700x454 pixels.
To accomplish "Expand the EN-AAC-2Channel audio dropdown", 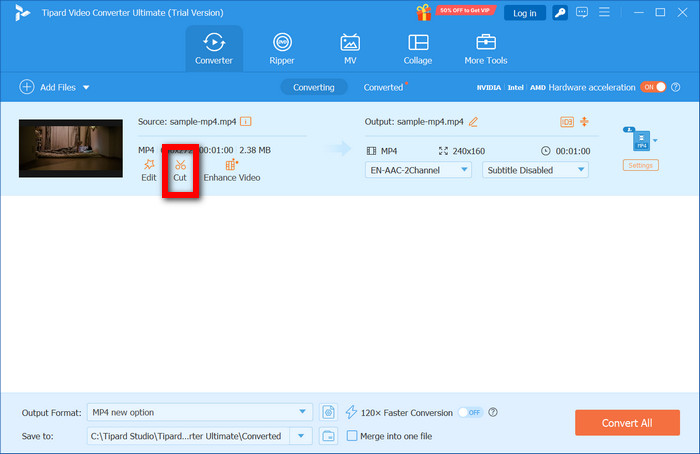I will coord(418,170).
